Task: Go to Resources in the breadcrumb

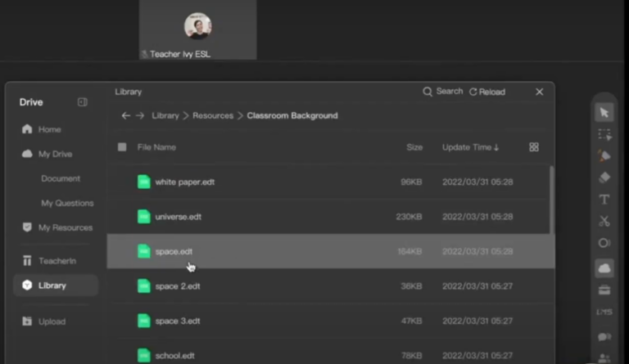Action: (x=212, y=116)
